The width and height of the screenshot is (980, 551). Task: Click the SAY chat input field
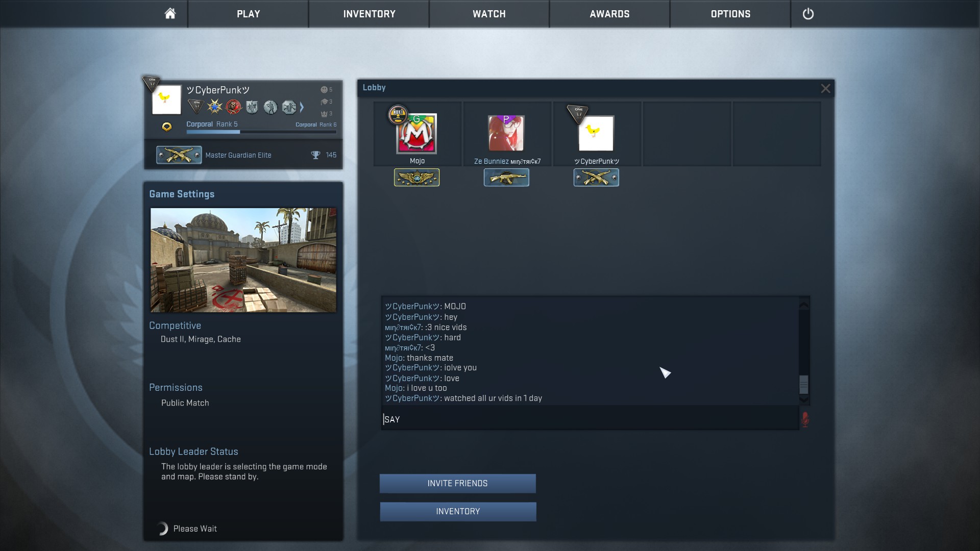[590, 419]
